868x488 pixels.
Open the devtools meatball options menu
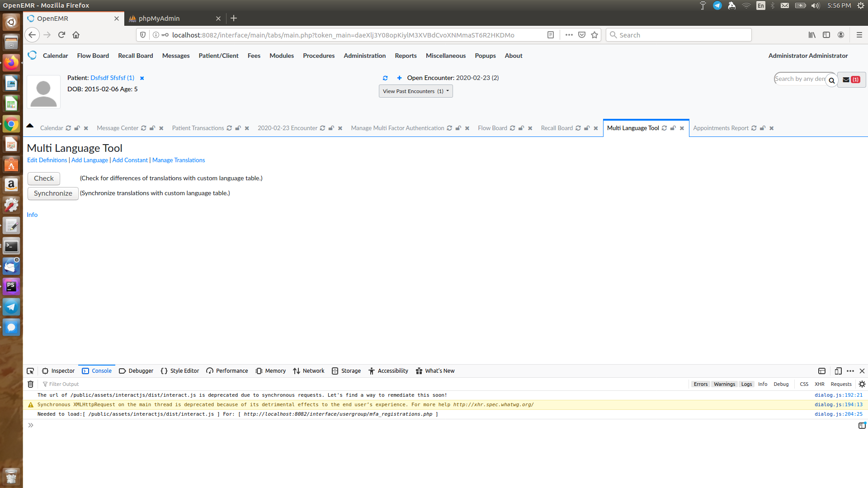(x=851, y=371)
